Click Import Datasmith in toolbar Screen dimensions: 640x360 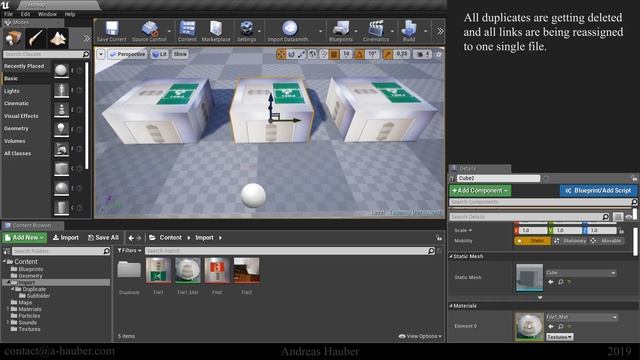(x=289, y=31)
